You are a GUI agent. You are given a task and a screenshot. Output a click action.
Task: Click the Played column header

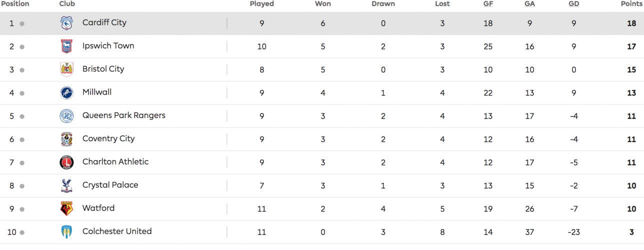point(262,4)
